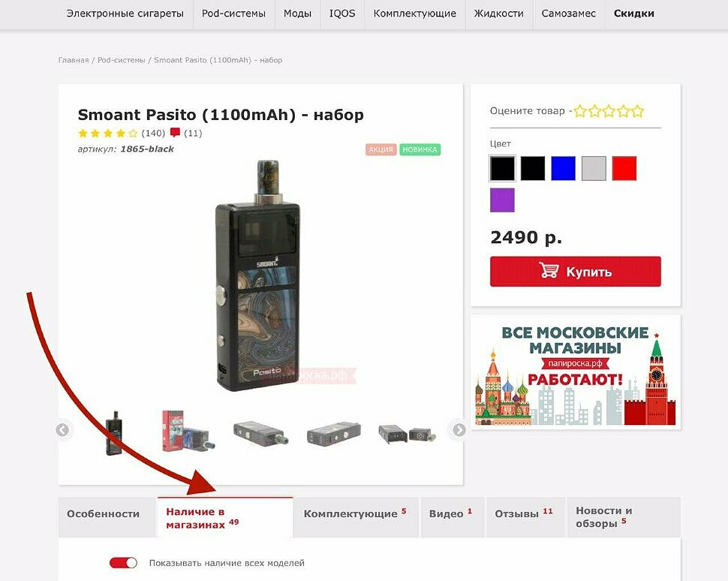Screen dimensions: 728x581
Task: Select the blue color swatch
Action: point(563,168)
